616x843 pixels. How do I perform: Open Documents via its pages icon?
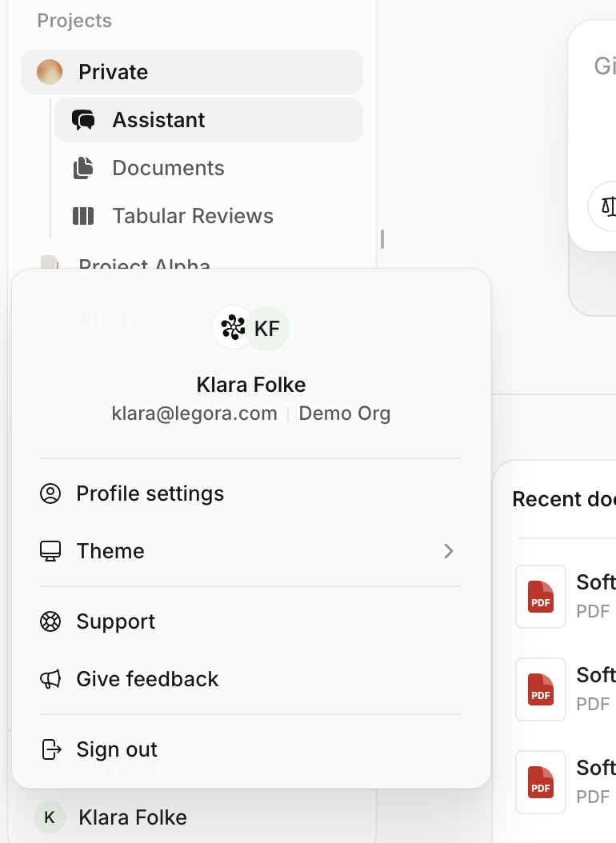click(83, 168)
